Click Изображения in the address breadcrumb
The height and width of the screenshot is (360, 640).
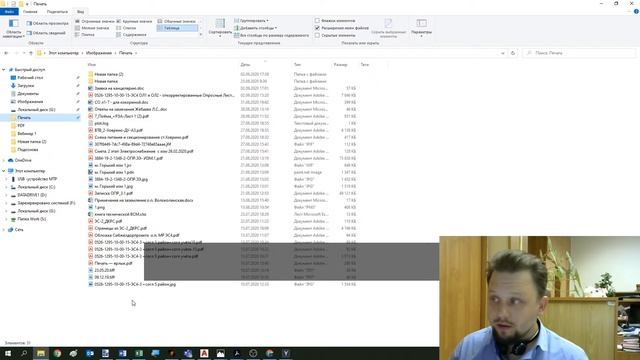click(x=99, y=53)
